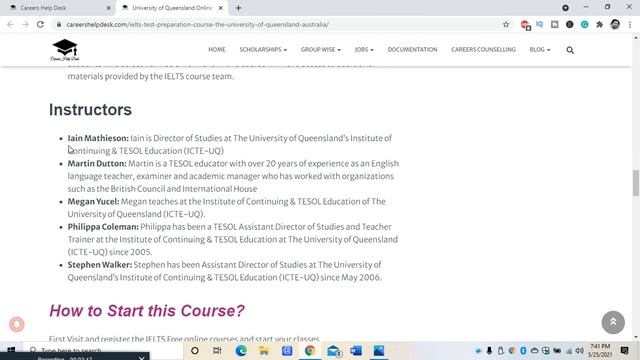Image resolution: width=640 pixels, height=360 pixels.
Task: Open Mail app from the taskbar
Action: click(333, 351)
